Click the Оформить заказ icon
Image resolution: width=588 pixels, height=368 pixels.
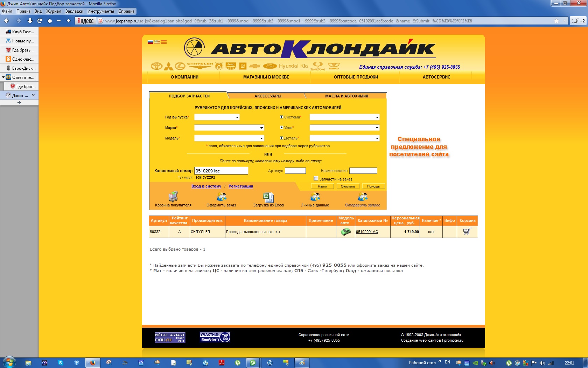222,197
